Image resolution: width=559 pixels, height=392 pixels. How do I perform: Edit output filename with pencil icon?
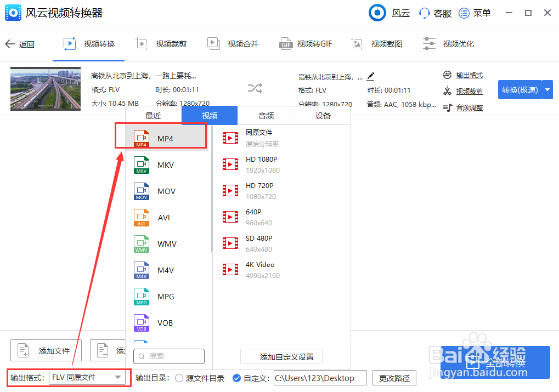click(x=370, y=76)
